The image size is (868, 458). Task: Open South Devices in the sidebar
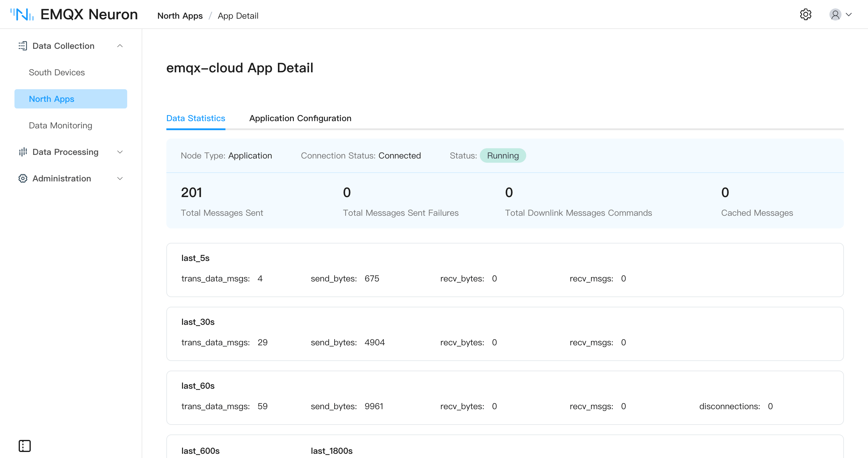[x=57, y=72]
